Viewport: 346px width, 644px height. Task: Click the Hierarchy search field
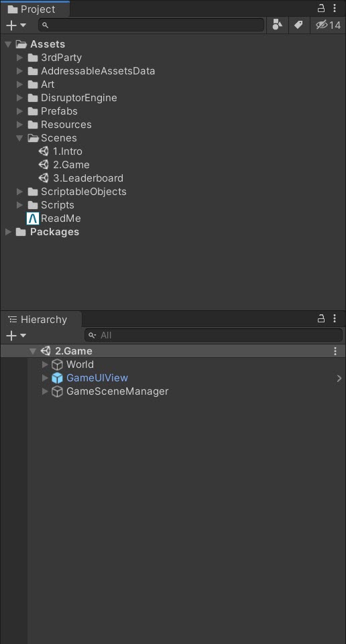[213, 335]
